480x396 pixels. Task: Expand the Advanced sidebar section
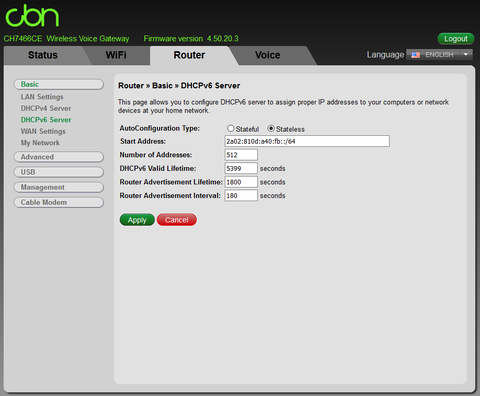click(x=59, y=157)
